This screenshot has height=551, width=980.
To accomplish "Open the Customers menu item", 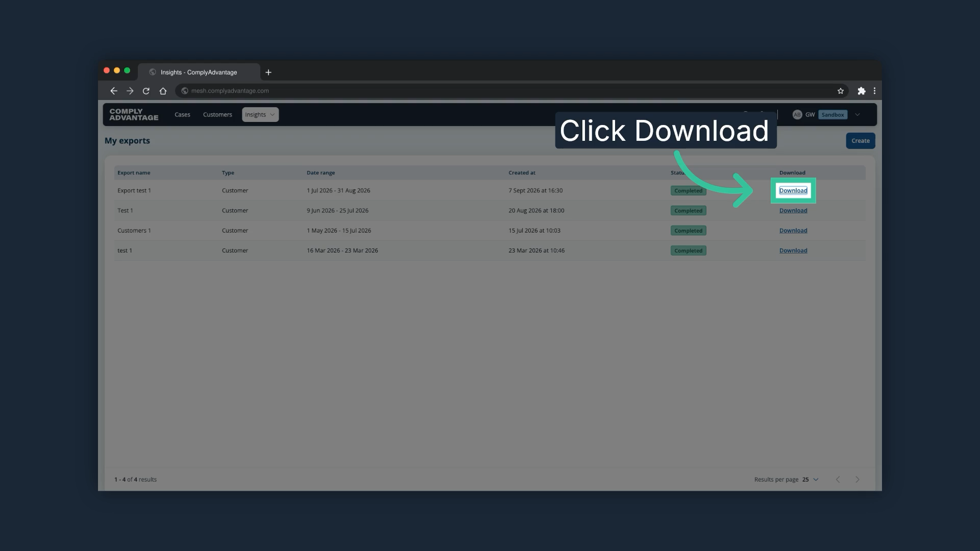I will tap(217, 115).
